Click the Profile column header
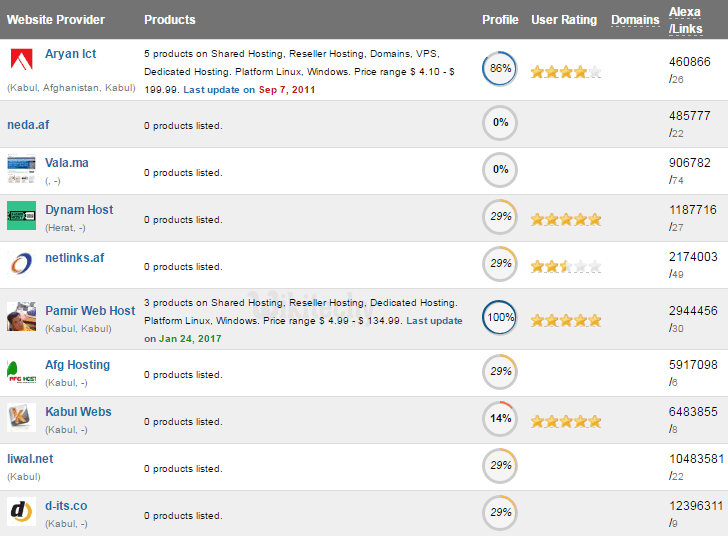Screen dimensions: 728x536 (x=500, y=20)
